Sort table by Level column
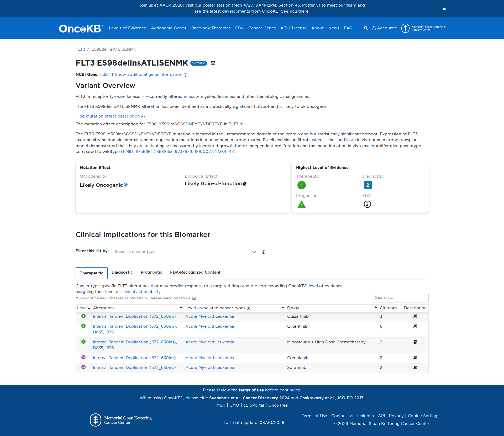Image resolution: width=504 pixels, height=436 pixels. point(83,308)
